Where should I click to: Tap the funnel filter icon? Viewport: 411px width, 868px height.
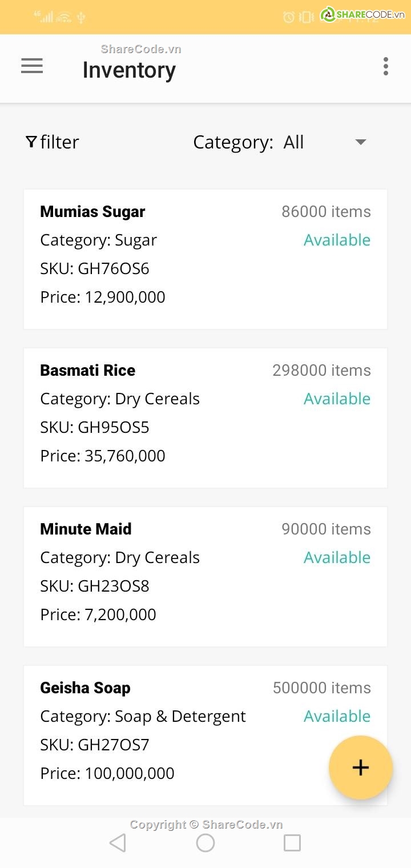31,142
